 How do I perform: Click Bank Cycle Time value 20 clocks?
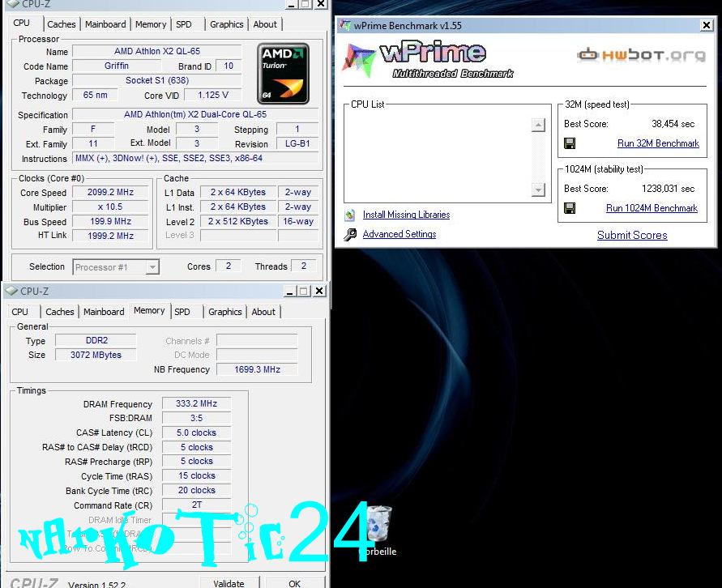tap(197, 491)
